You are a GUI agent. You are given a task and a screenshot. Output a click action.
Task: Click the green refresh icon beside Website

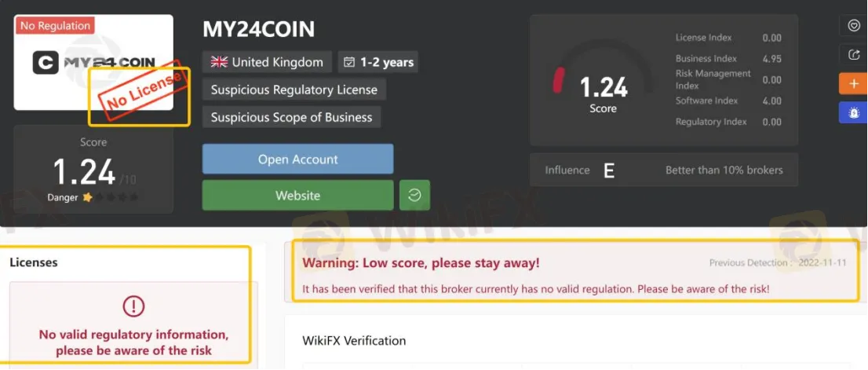tap(414, 195)
